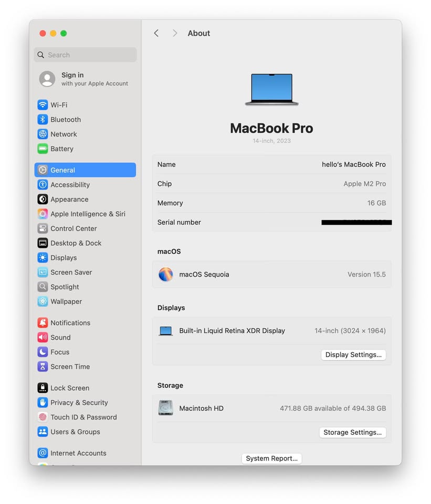
Task: Click the computer name hello's MacBook Pro
Action: pyautogui.click(x=353, y=164)
